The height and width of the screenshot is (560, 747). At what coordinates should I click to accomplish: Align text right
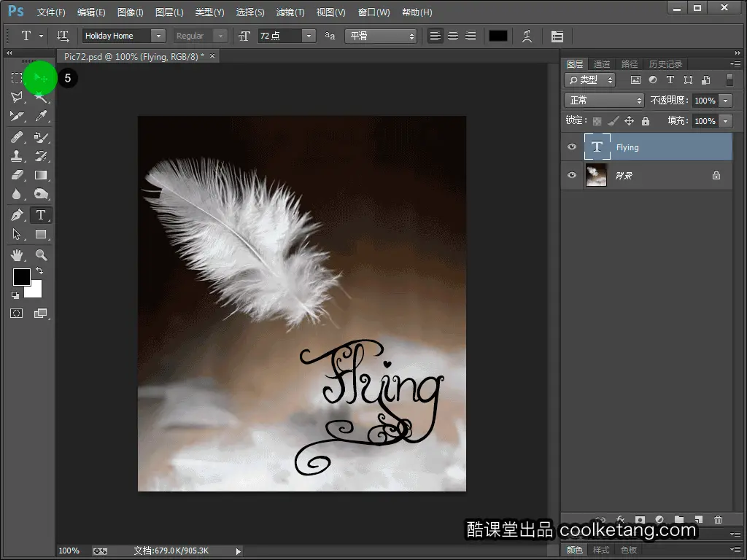tap(471, 36)
